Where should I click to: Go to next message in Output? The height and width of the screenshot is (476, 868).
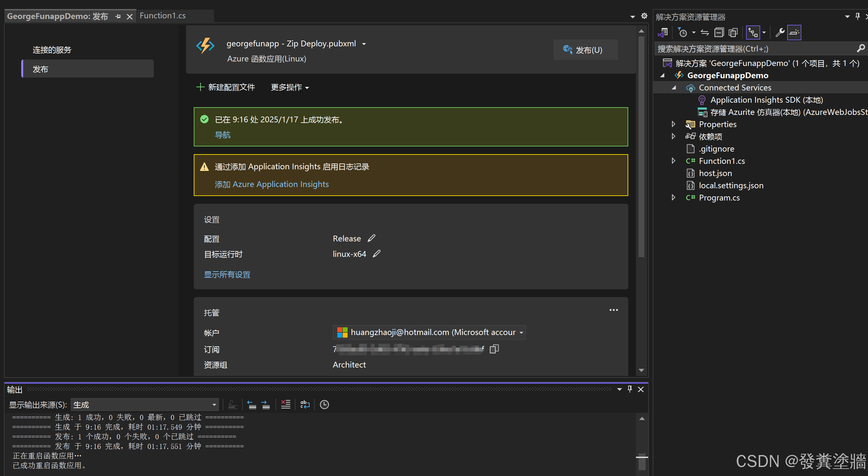(266, 405)
